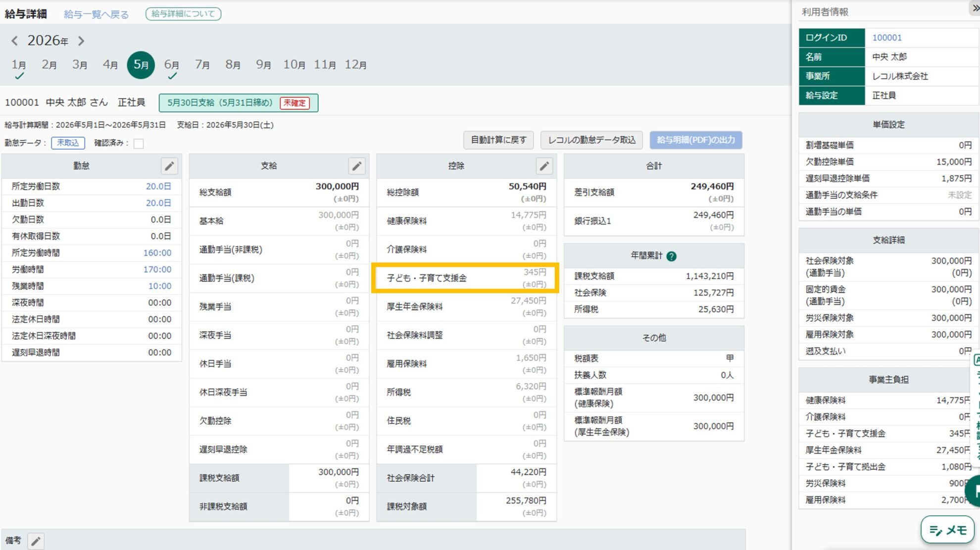Advance to the next year arrow
The image size is (980, 550).
click(81, 41)
